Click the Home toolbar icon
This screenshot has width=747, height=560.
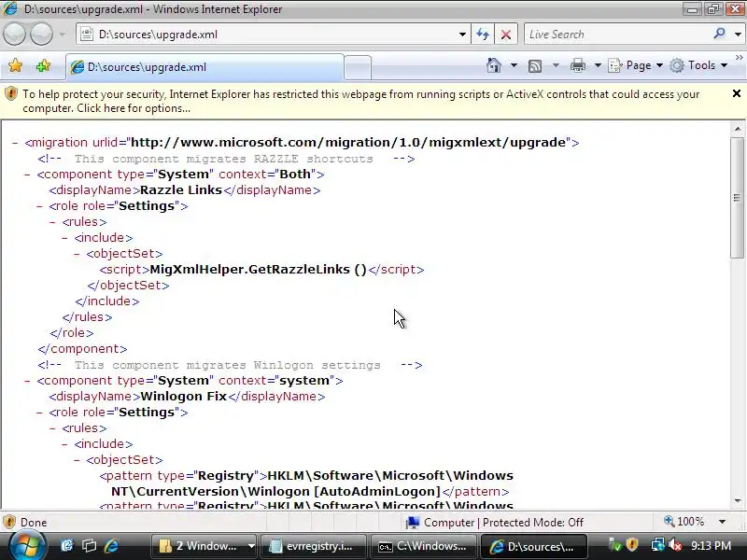(494, 65)
